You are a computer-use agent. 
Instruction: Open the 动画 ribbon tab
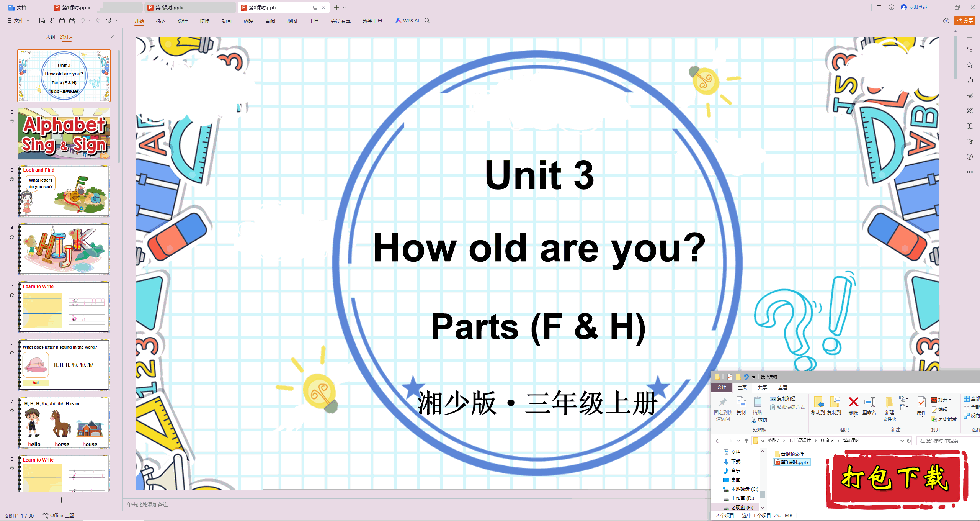point(227,21)
